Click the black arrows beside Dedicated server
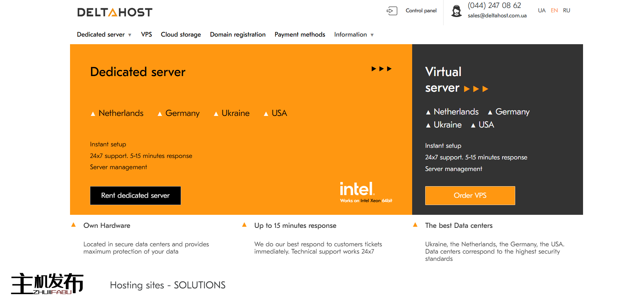Screen dimensions: 644x305 click(x=381, y=69)
